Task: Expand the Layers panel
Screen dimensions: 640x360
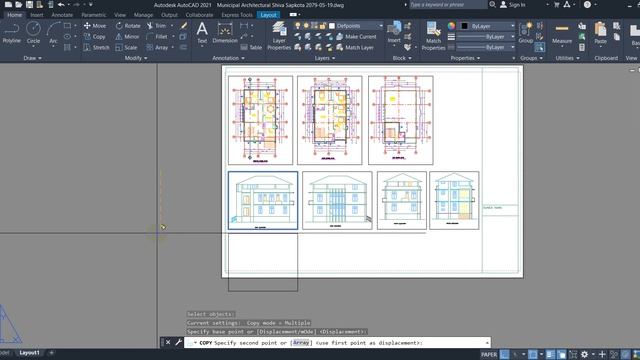Action: 324,58
